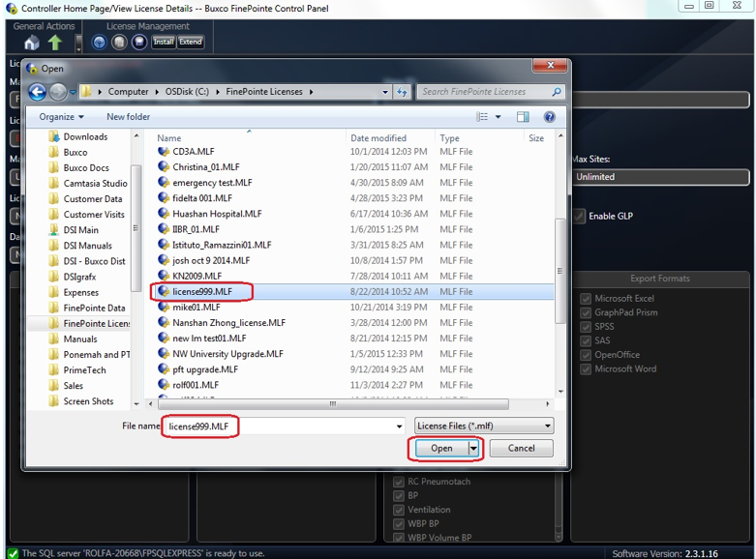This screenshot has height=559, width=756.
Task: Expand recent pages dropdown arrow
Action: coord(73,92)
